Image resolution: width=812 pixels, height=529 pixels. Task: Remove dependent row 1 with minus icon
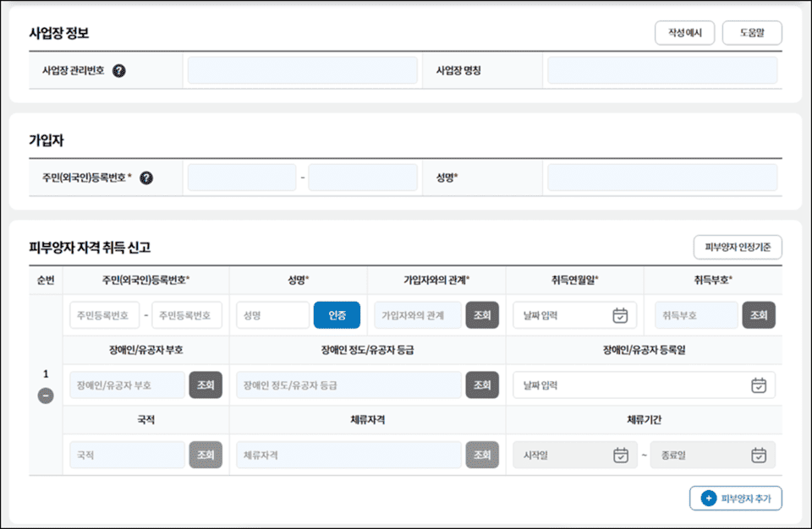[46, 396]
